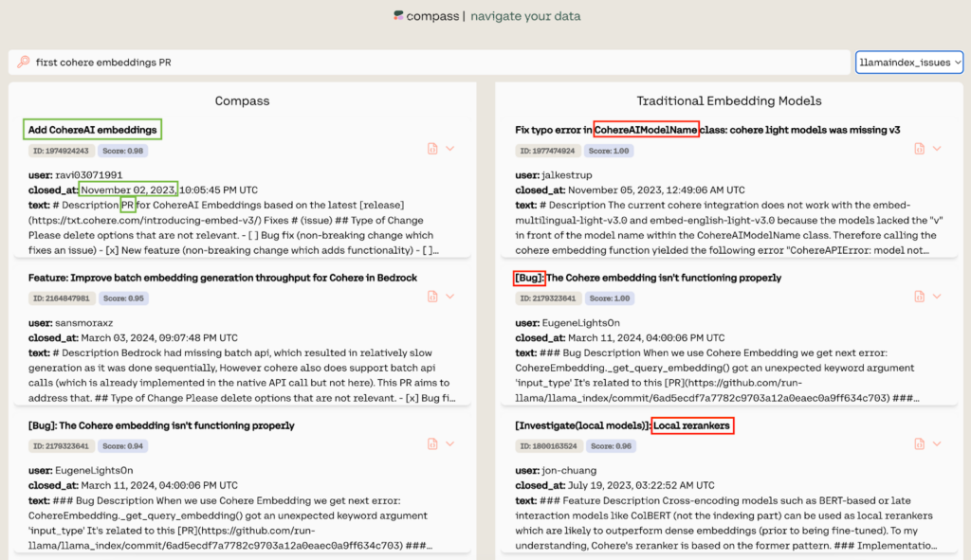The height and width of the screenshot is (560, 971).
Task: Click the Score: 0.95 badge
Action: (x=123, y=298)
